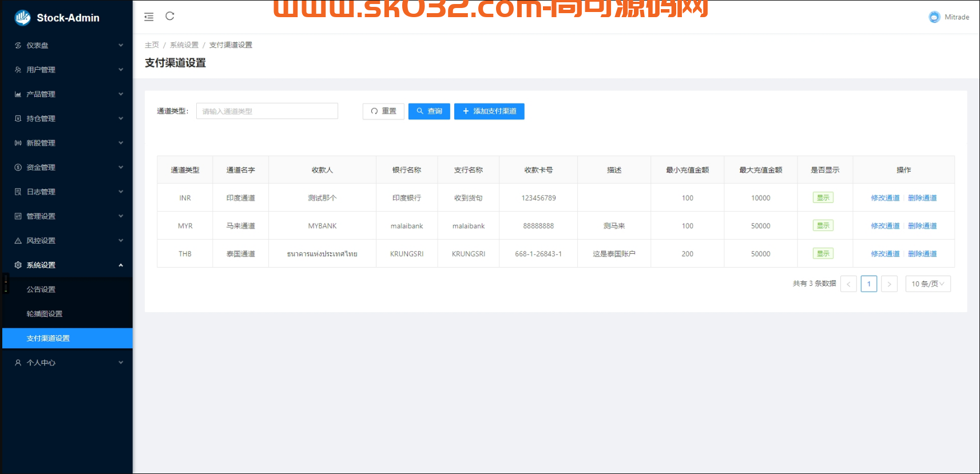Screen dimensions: 980x474
Task: Click the 资金管理 coin icon
Action: pyautogui.click(x=18, y=168)
